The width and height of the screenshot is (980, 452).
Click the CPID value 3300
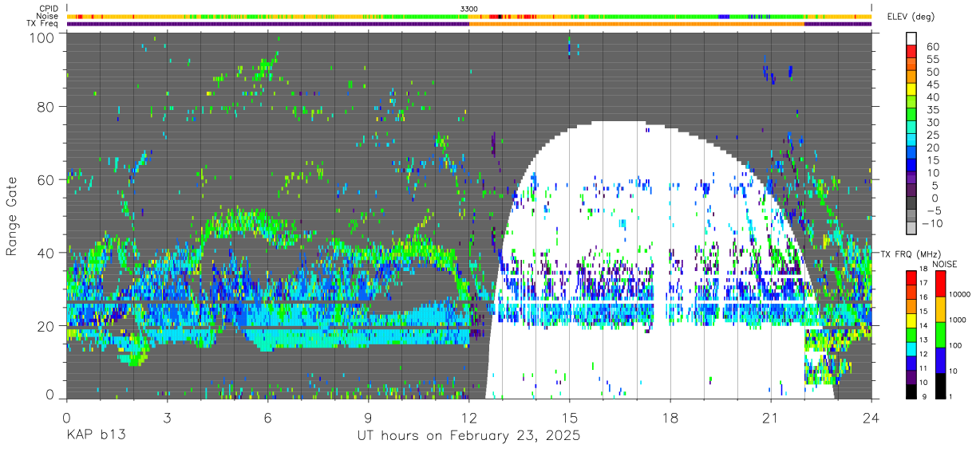tap(469, 9)
